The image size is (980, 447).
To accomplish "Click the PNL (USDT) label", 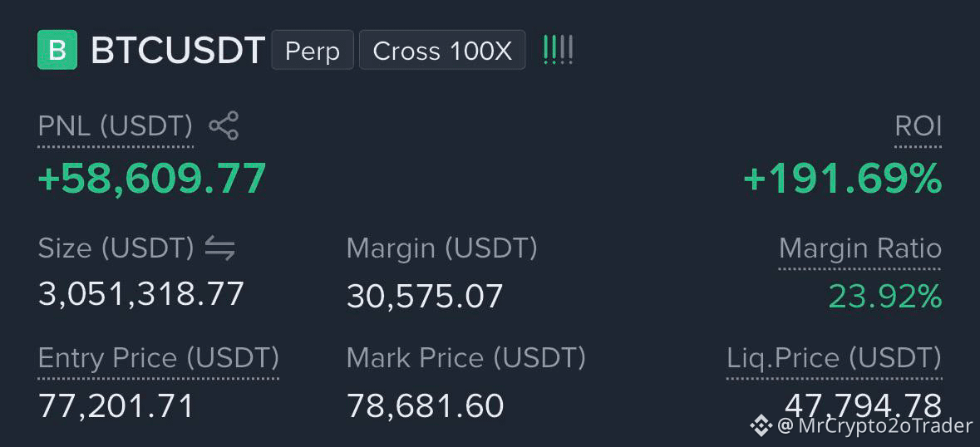I will click(x=116, y=127).
